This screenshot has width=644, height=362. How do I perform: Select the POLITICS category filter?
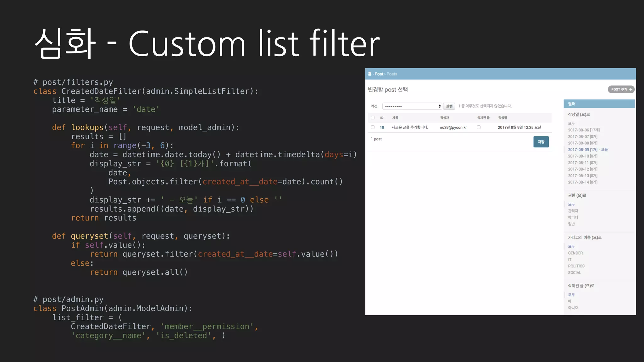pos(576,266)
